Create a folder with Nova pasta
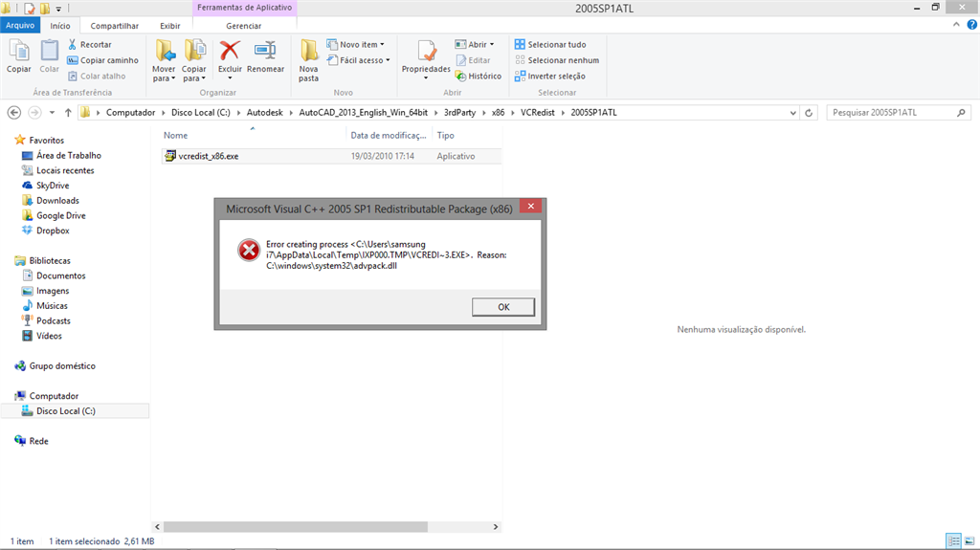 click(308, 60)
